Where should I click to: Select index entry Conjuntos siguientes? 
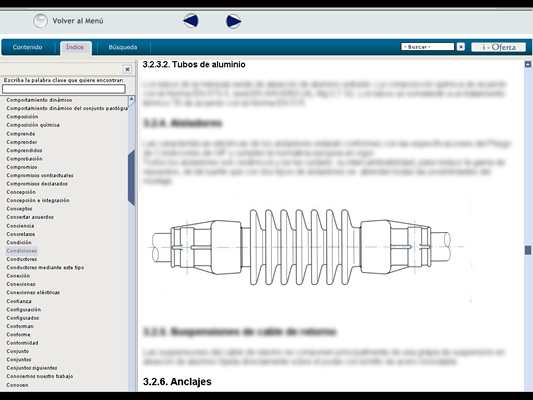[x=32, y=368]
